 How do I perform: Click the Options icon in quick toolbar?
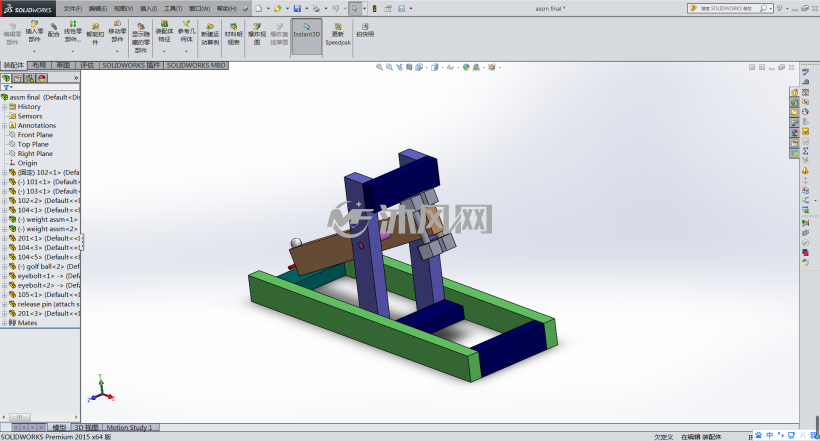click(x=401, y=8)
